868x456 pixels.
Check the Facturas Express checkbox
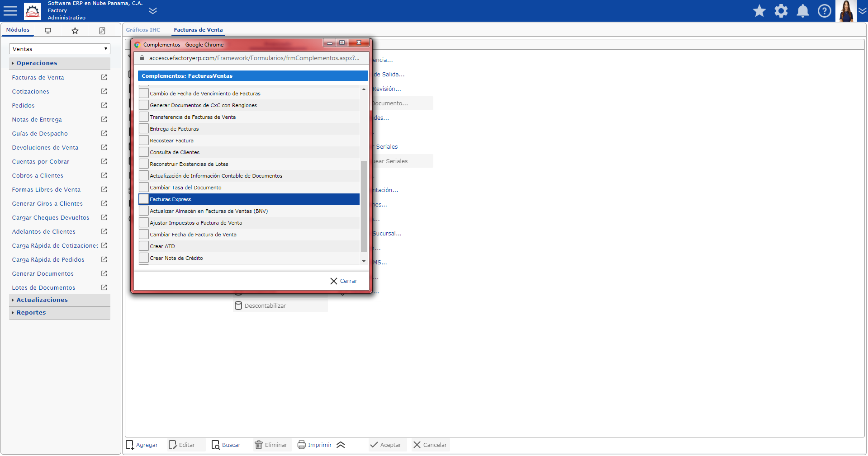[x=144, y=199]
